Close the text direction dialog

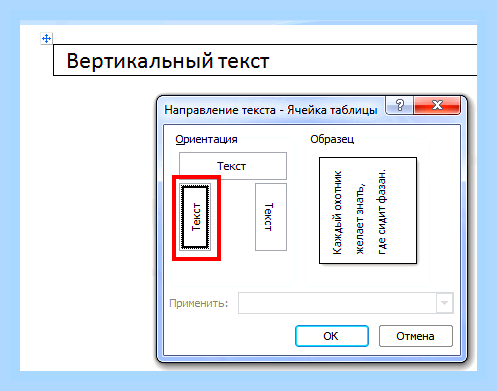pos(437,105)
